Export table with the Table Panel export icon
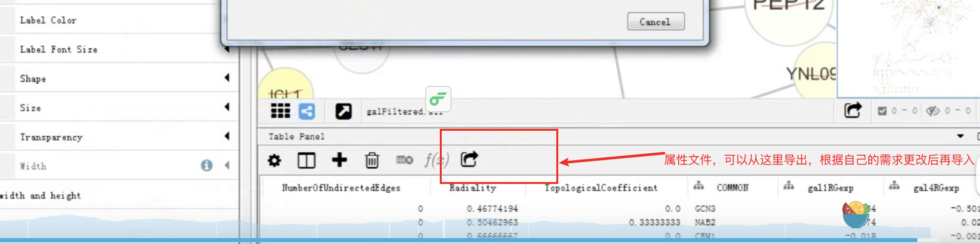 (469, 159)
